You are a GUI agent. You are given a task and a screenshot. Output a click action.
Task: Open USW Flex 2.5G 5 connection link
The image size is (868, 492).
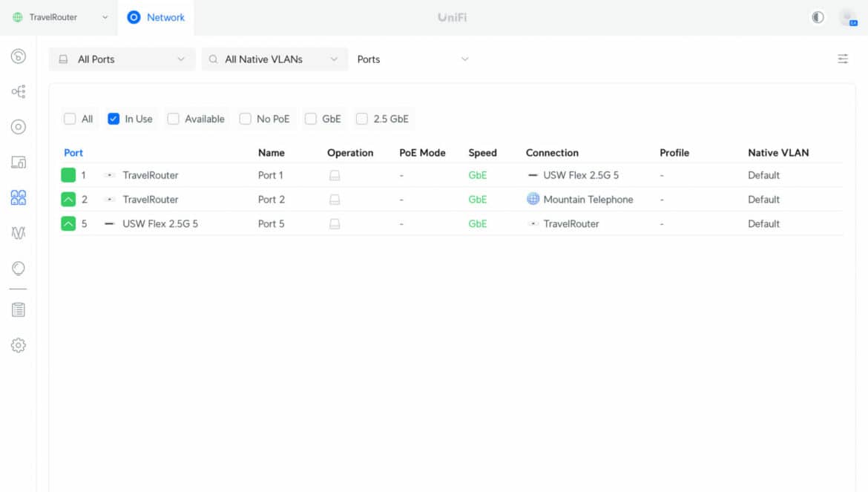[581, 175]
